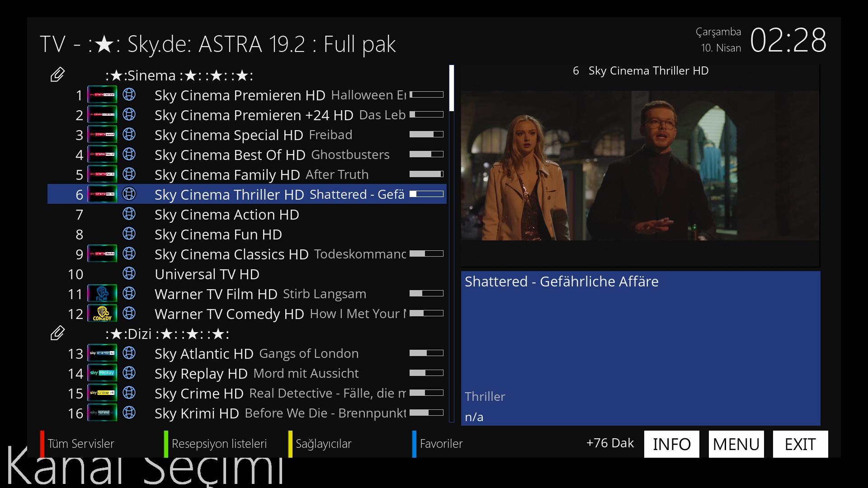Select channel Sky Cinema Special HD
Screen dimensions: 868x488
point(247,135)
